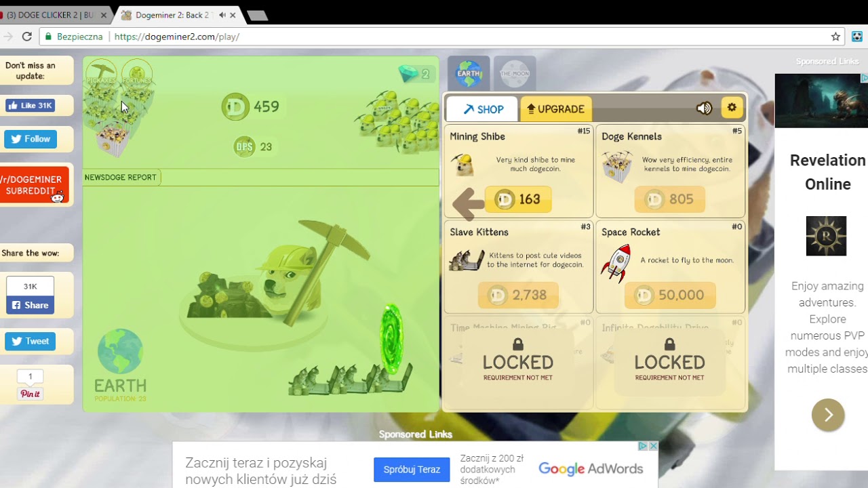The image size is (868, 488).
Task: Buy Slave Kittens for 2,738
Action: 519,295
